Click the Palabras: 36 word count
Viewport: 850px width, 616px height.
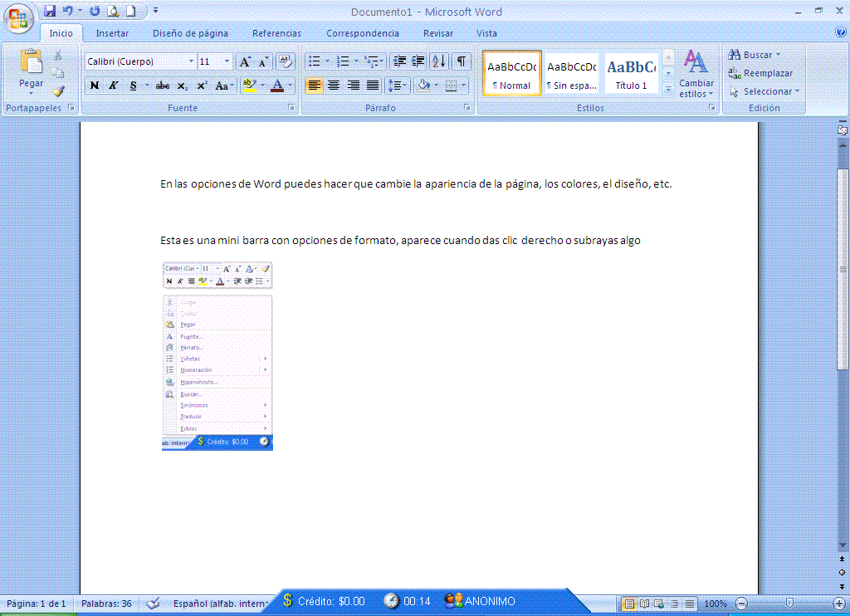[106, 604]
